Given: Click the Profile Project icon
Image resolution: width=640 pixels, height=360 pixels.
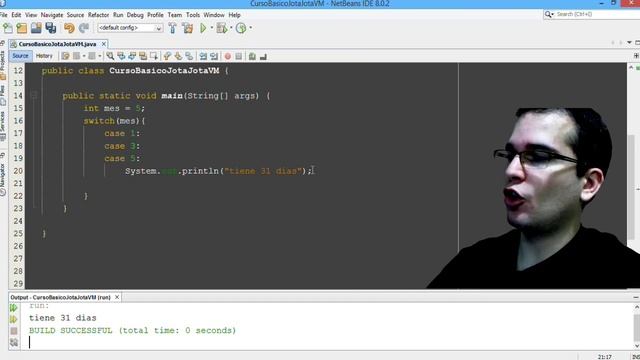Looking at the screenshot, I should coord(241,28).
